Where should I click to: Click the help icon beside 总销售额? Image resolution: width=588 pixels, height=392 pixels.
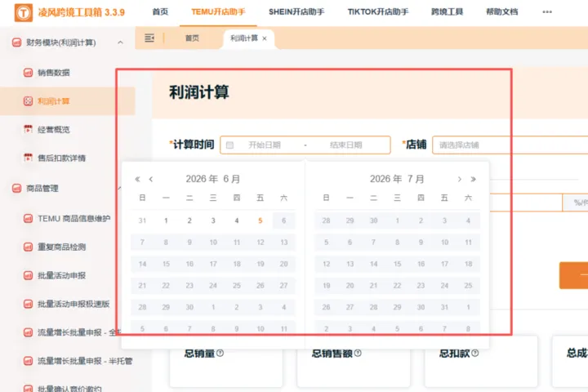[x=358, y=353]
